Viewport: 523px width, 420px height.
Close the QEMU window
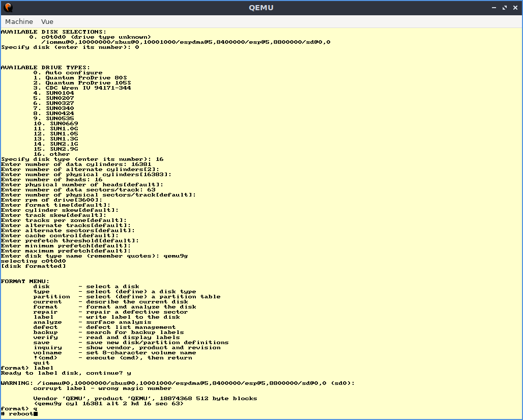pos(515,7)
